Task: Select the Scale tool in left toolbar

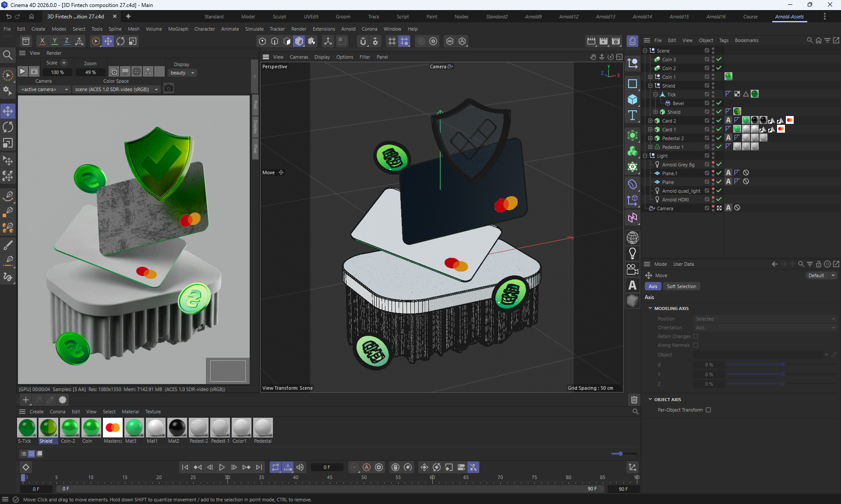Action: click(x=8, y=143)
